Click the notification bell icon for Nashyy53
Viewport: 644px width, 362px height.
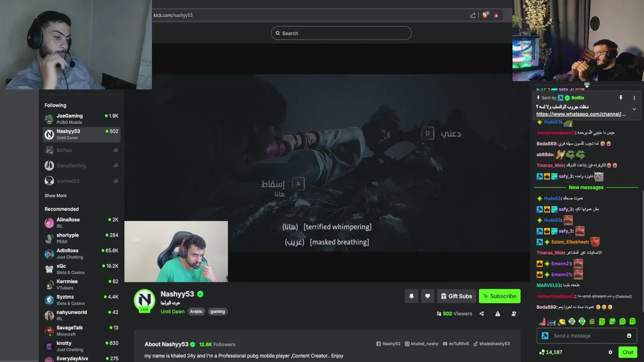tap(411, 296)
